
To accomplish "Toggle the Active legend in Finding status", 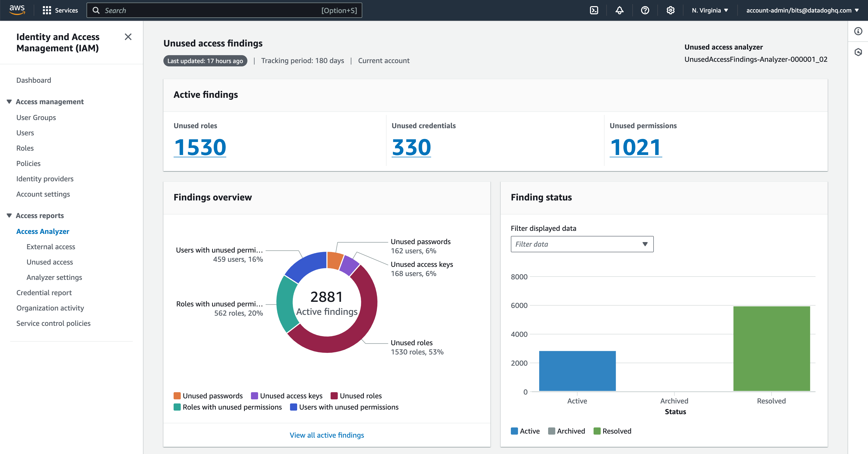I will (x=525, y=431).
